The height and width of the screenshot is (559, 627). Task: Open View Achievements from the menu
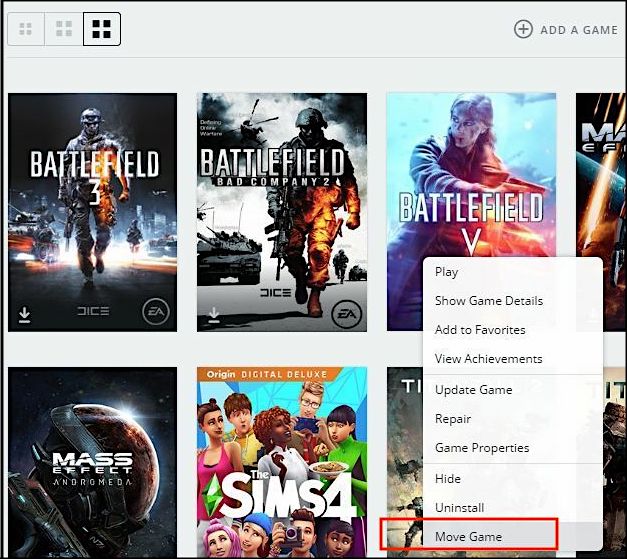489,359
